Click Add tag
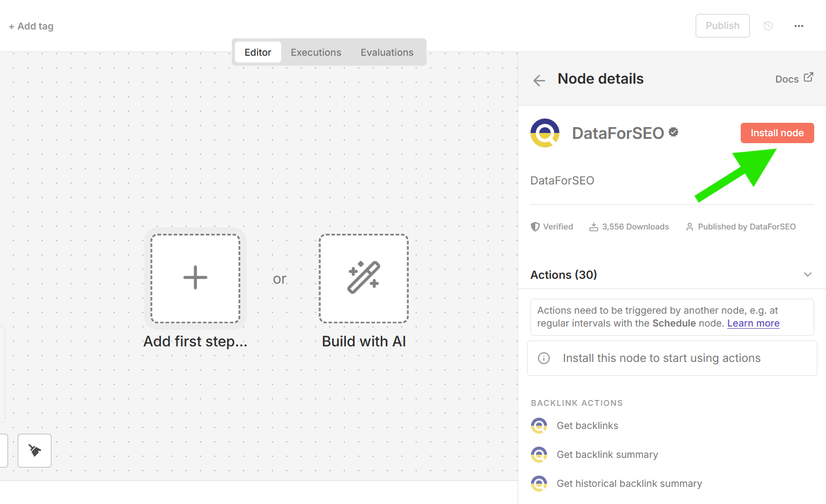The height and width of the screenshot is (504, 826). (31, 26)
